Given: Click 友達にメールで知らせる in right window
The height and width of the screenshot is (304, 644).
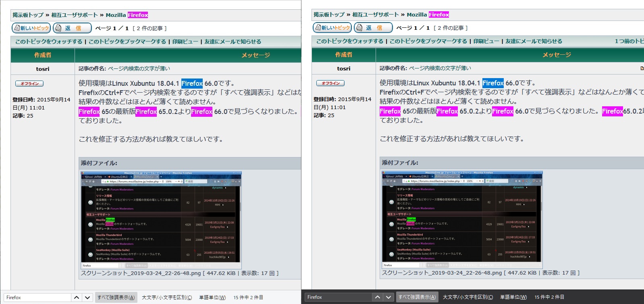Looking at the screenshot, I should 534,41.
